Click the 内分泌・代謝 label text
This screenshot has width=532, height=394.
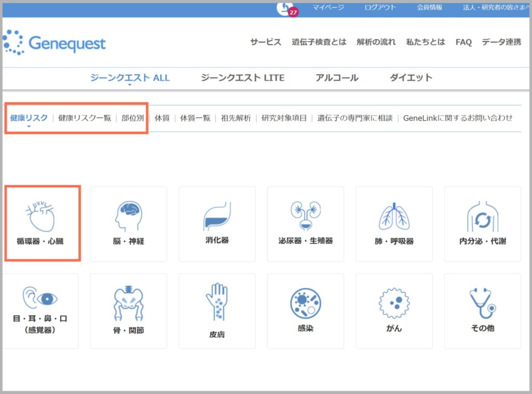click(483, 241)
